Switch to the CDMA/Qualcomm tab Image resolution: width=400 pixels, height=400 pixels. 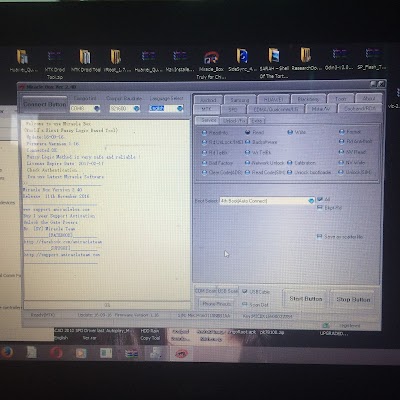[x=276, y=109]
